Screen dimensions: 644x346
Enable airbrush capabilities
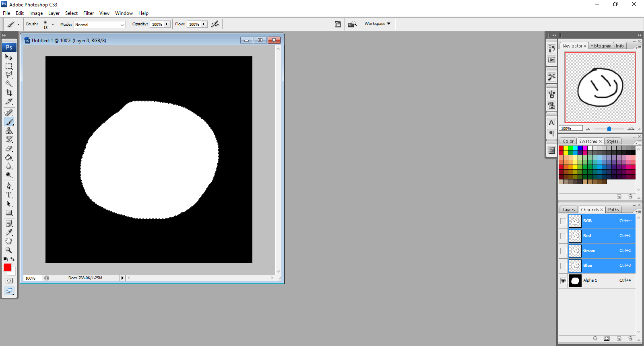215,24
